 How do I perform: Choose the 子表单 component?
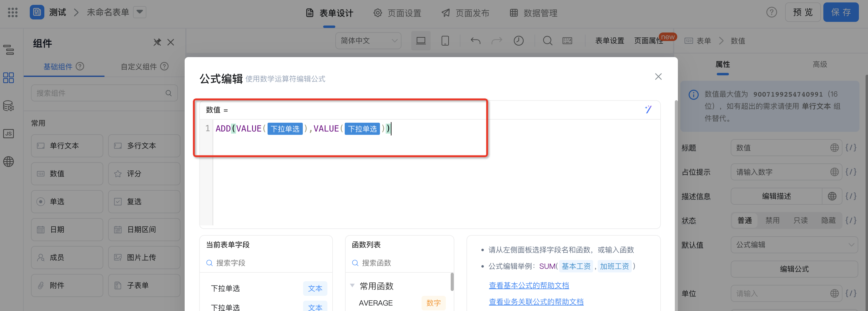pos(144,285)
